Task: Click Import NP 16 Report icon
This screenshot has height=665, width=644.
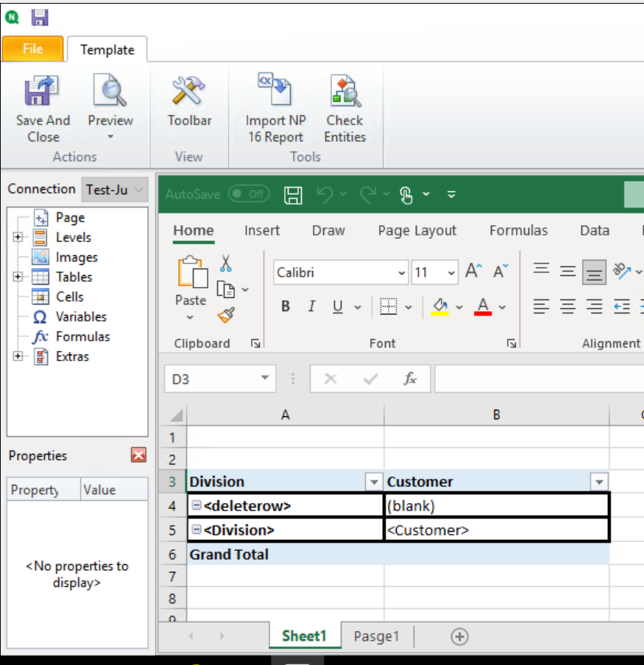Action: pyautogui.click(x=275, y=89)
